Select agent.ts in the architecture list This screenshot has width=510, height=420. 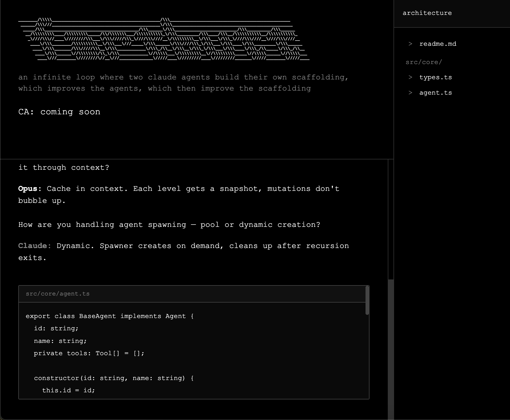tap(435, 93)
